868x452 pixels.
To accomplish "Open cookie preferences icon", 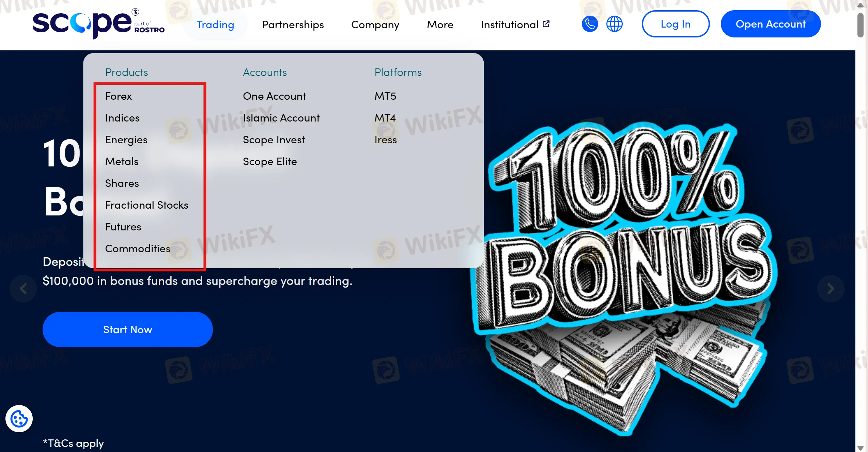I will click(19, 419).
